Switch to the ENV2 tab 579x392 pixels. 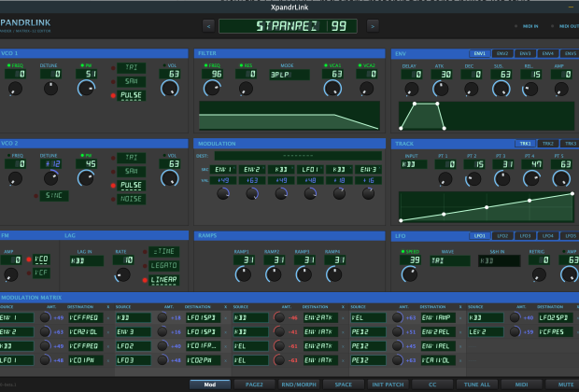click(502, 53)
